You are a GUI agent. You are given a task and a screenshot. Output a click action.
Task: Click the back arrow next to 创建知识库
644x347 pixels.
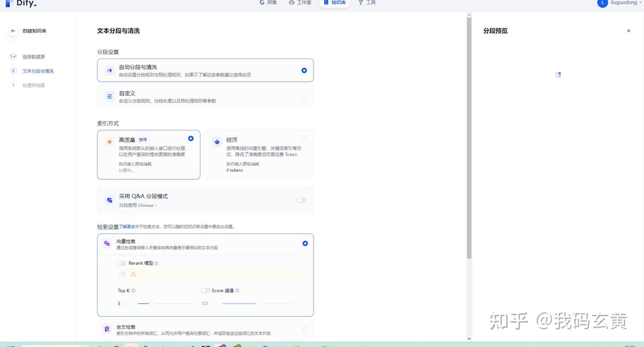point(13,30)
